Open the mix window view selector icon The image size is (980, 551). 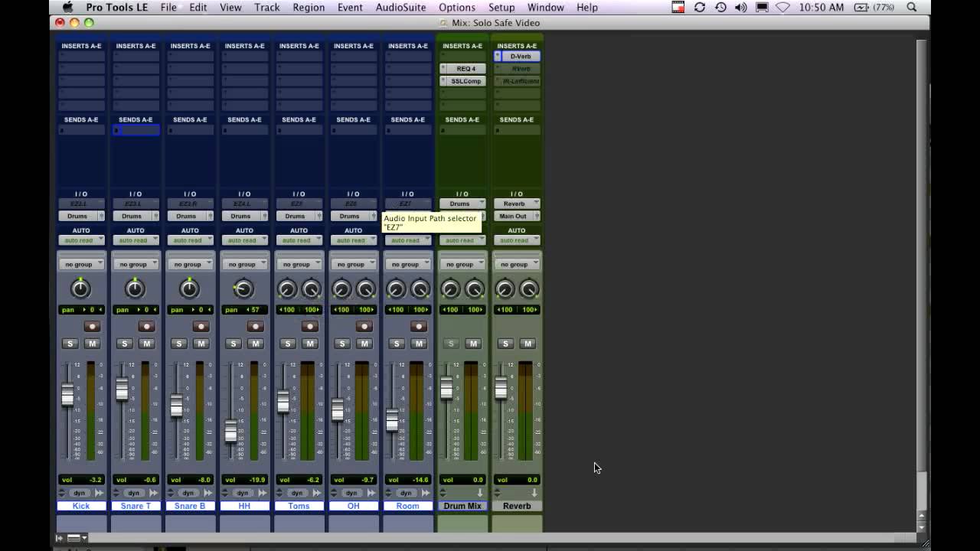tap(76, 538)
